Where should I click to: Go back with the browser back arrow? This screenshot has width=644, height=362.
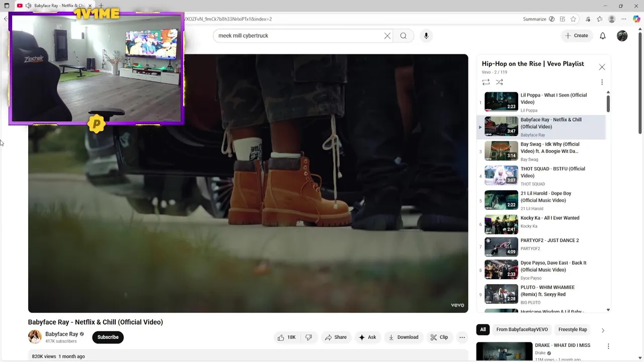(x=6, y=19)
